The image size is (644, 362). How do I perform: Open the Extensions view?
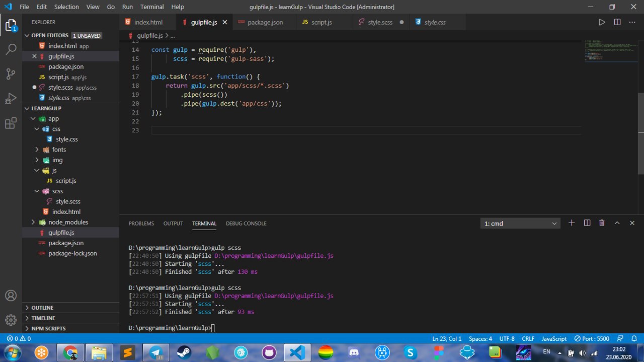(11, 123)
